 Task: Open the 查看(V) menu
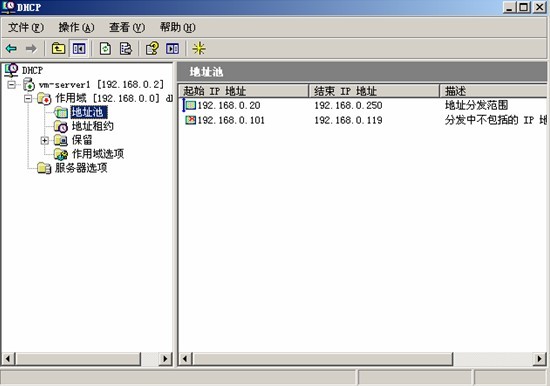pyautogui.click(x=127, y=27)
